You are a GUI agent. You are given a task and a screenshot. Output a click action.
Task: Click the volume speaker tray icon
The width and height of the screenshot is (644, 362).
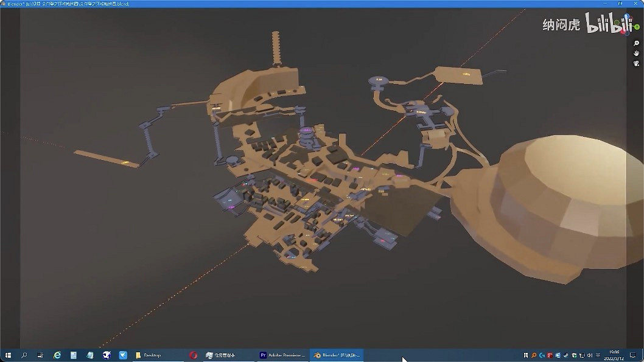pyautogui.click(x=590, y=355)
